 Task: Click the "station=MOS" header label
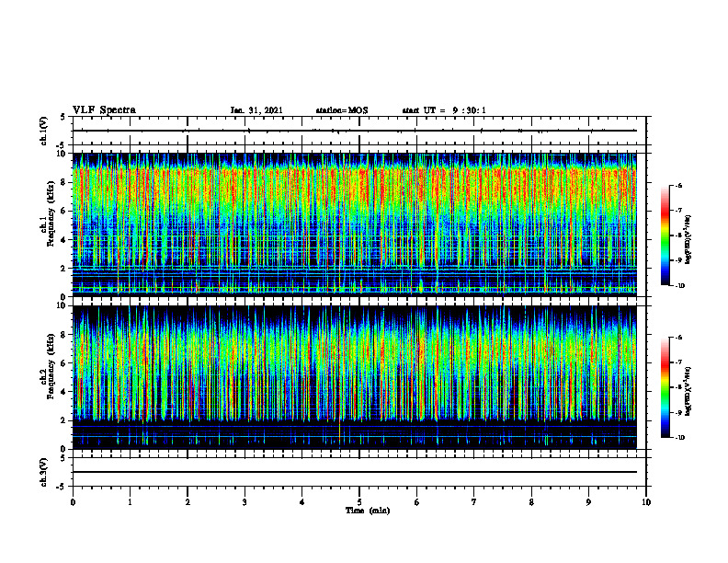click(342, 110)
